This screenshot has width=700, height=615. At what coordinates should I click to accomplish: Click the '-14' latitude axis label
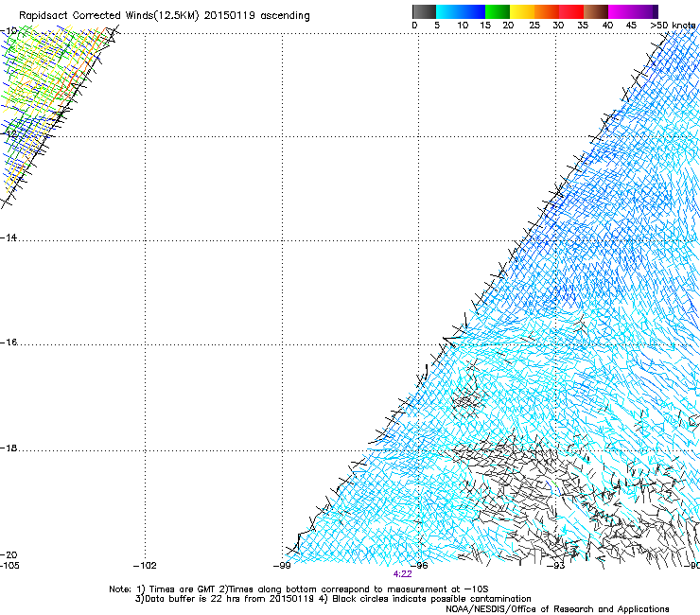[x=9, y=237]
